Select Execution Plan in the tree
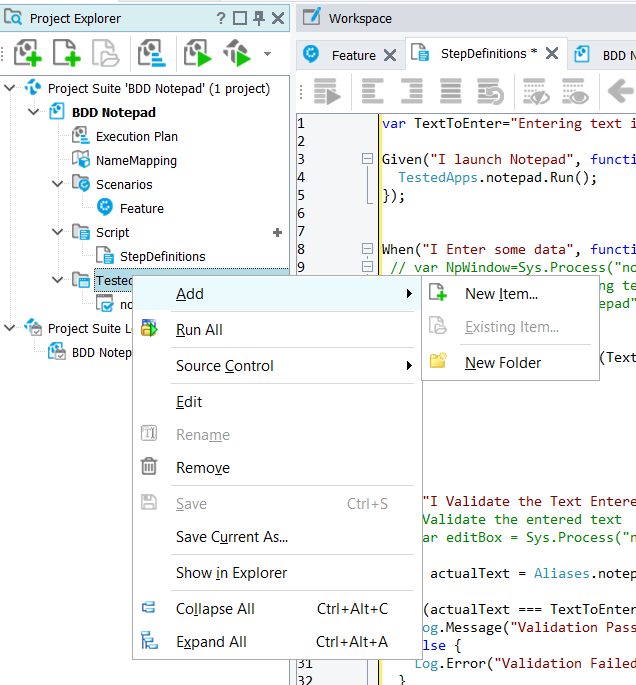Image resolution: width=636 pixels, height=685 pixels. [x=137, y=136]
